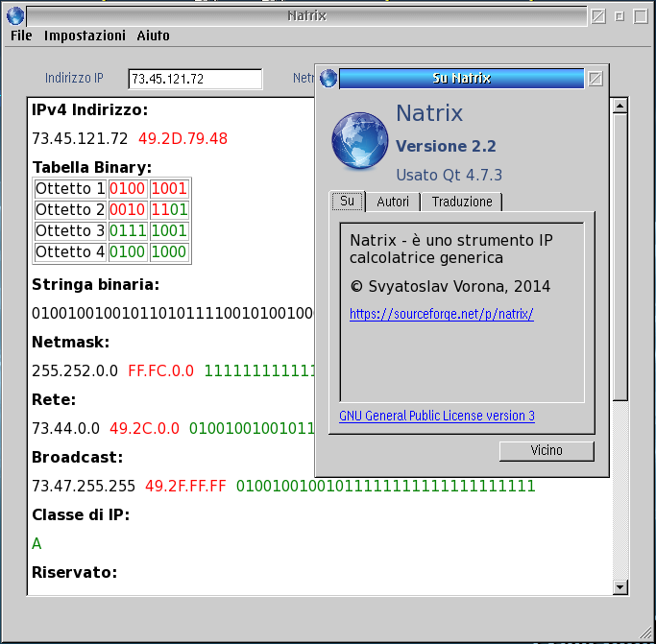Click the hex network 49.2C.0.0
Screen dimensions: 656x644
144,429
